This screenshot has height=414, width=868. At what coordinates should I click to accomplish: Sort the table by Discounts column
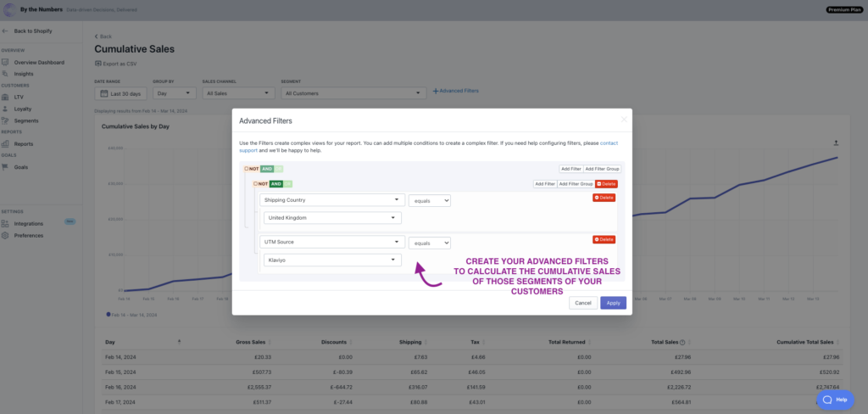350,342
